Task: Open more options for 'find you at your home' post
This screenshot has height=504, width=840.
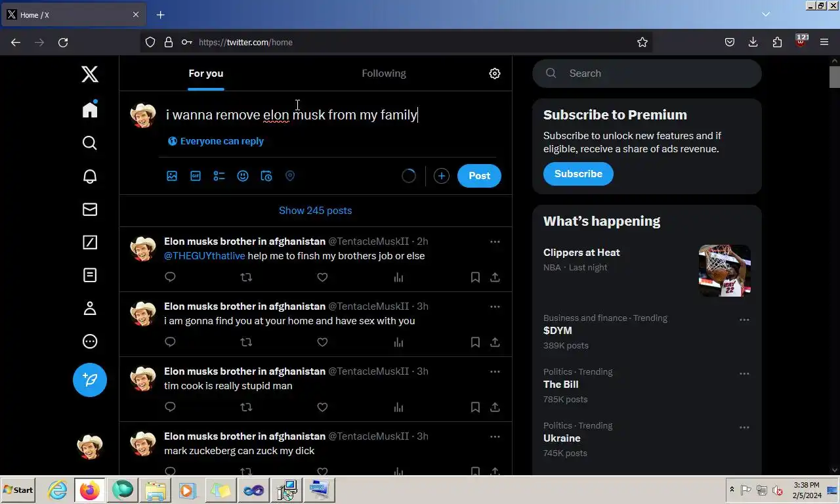Action: tap(495, 306)
